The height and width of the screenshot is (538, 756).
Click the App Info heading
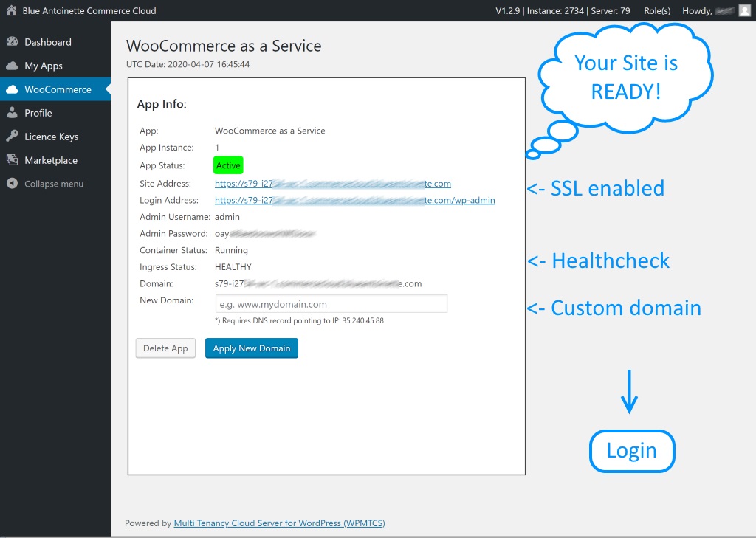[x=162, y=104]
